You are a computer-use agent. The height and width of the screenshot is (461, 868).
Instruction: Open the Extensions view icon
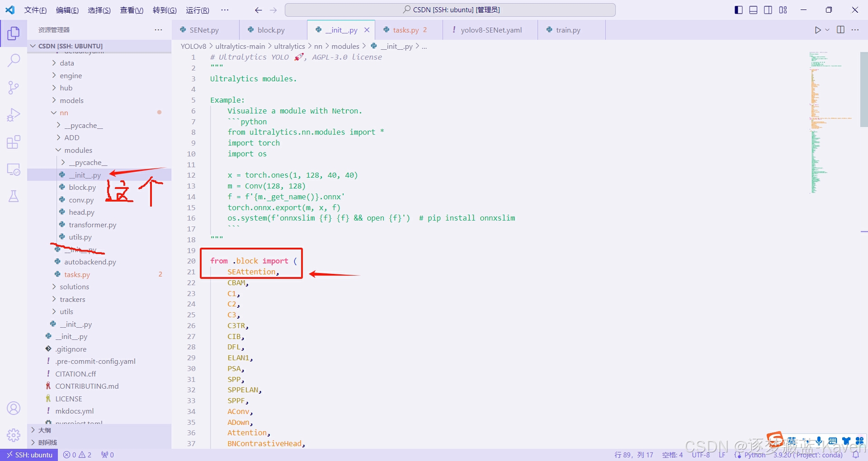[14, 142]
